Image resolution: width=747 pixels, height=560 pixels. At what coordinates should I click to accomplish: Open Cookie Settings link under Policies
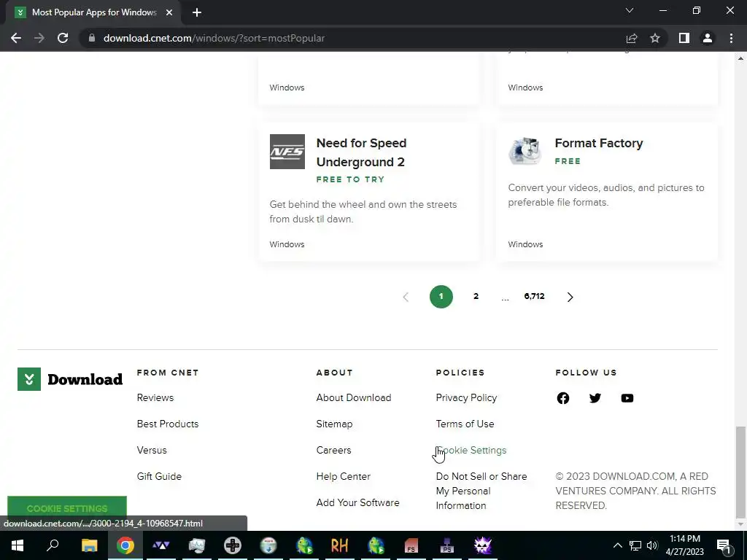pos(471,450)
